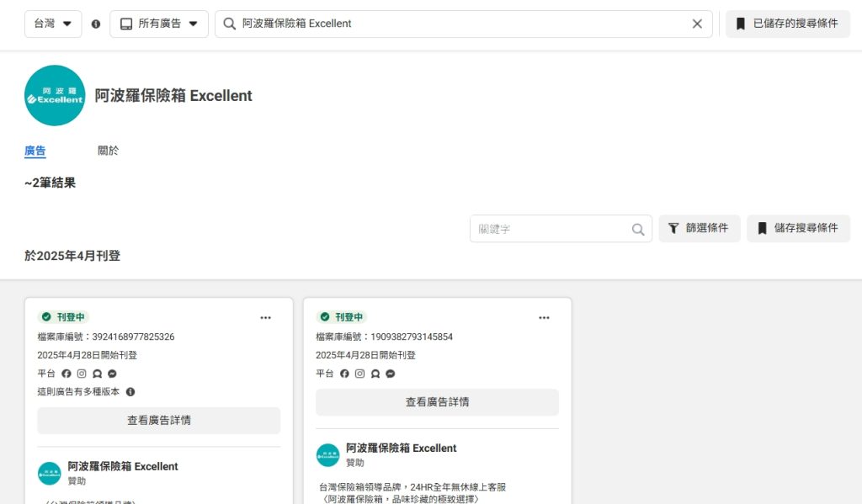
Task: Click 刊登中 status badge on ad 3924168977825326
Action: click(64, 317)
